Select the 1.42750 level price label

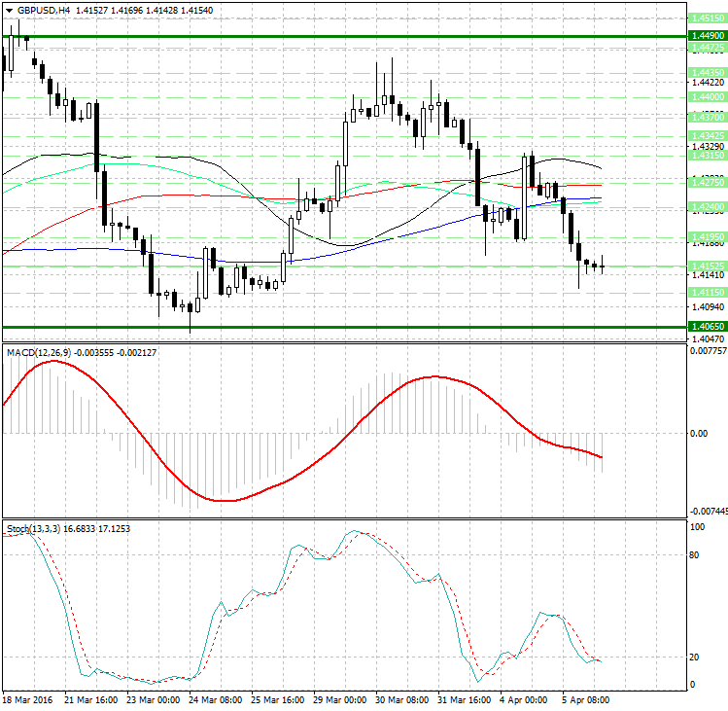[x=706, y=182]
